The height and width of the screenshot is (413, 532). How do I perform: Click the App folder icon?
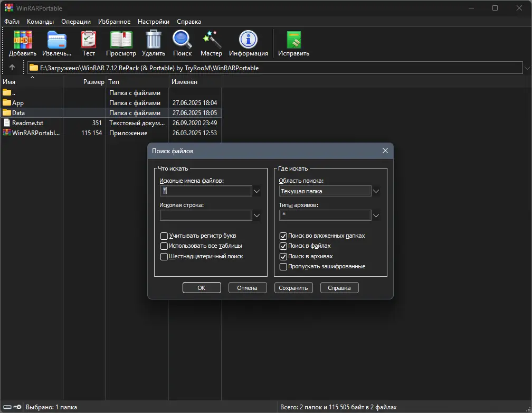tap(7, 102)
